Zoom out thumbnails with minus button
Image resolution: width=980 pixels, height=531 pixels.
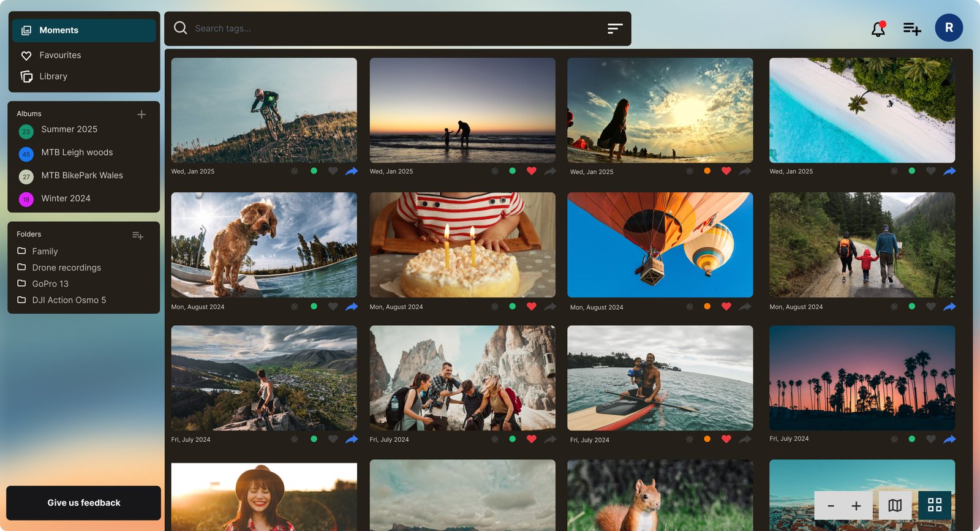831,506
